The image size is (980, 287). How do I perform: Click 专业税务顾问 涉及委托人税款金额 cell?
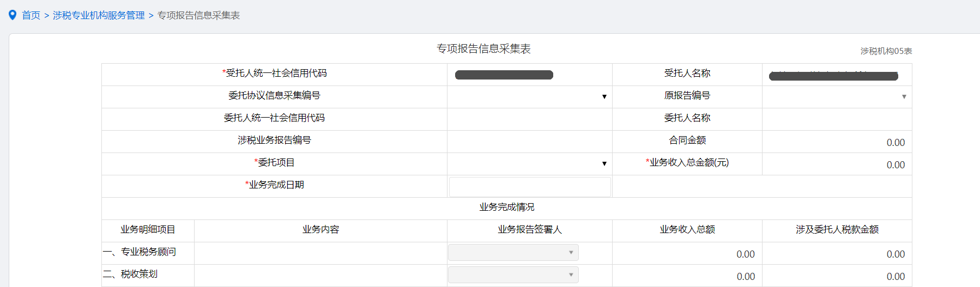[x=837, y=254]
